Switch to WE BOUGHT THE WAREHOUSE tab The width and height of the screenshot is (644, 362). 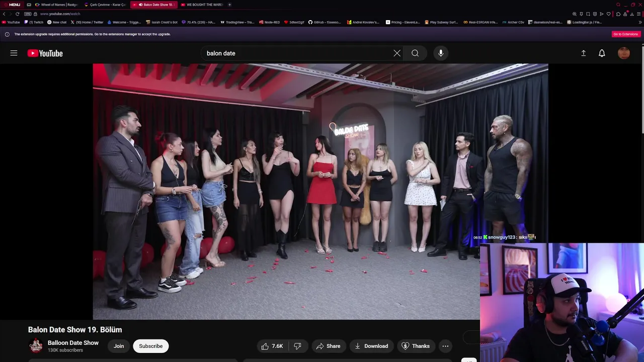click(x=201, y=5)
